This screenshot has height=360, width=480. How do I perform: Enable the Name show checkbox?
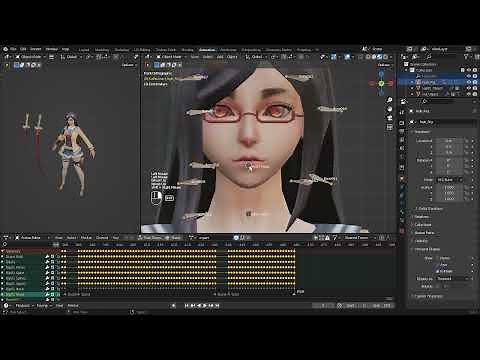click(437, 258)
